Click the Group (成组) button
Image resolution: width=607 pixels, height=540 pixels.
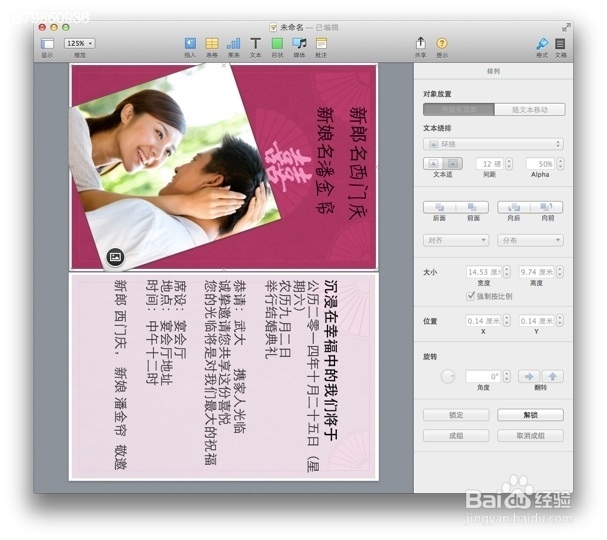tap(456, 436)
